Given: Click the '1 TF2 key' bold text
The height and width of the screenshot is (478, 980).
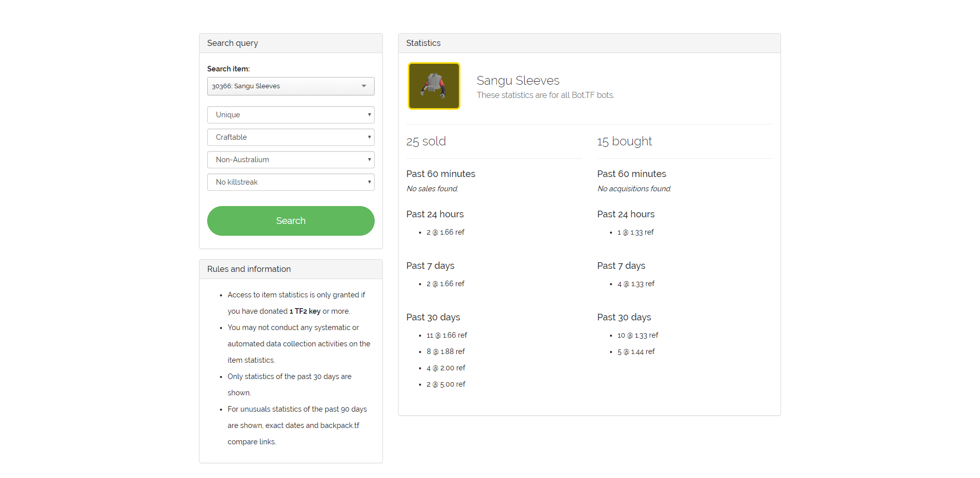Looking at the screenshot, I should [x=305, y=311].
